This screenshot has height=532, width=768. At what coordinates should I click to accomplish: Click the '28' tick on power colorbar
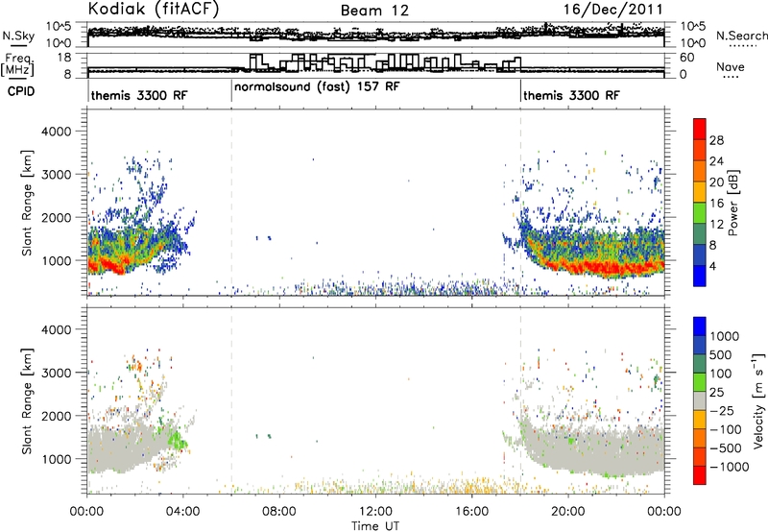click(716, 140)
